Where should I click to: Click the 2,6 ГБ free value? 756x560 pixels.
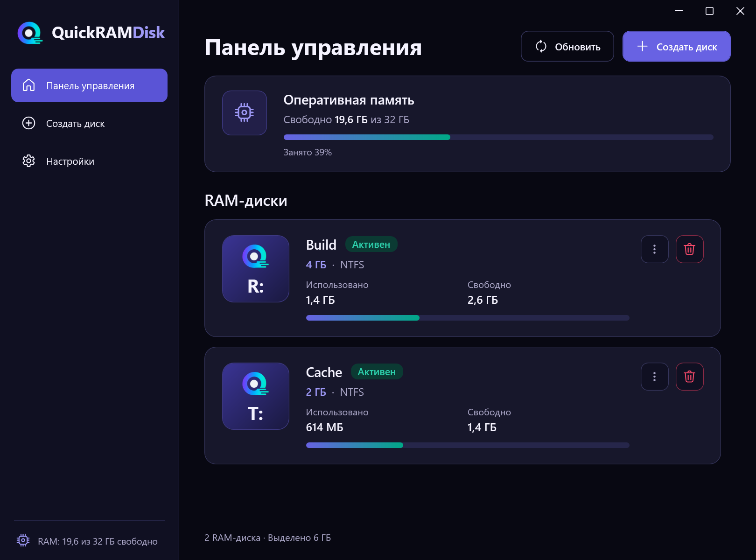pyautogui.click(x=483, y=300)
